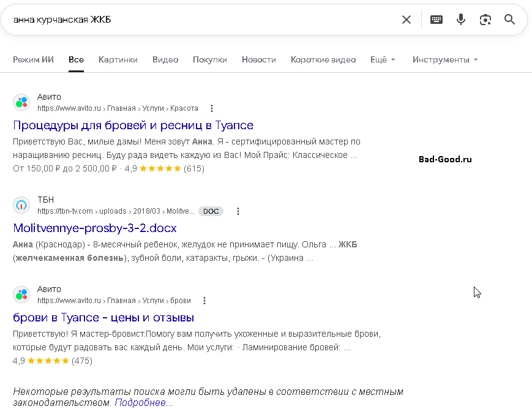The width and height of the screenshot is (532, 409).
Task: Expand the Ещё dropdown menu
Action: (x=383, y=59)
